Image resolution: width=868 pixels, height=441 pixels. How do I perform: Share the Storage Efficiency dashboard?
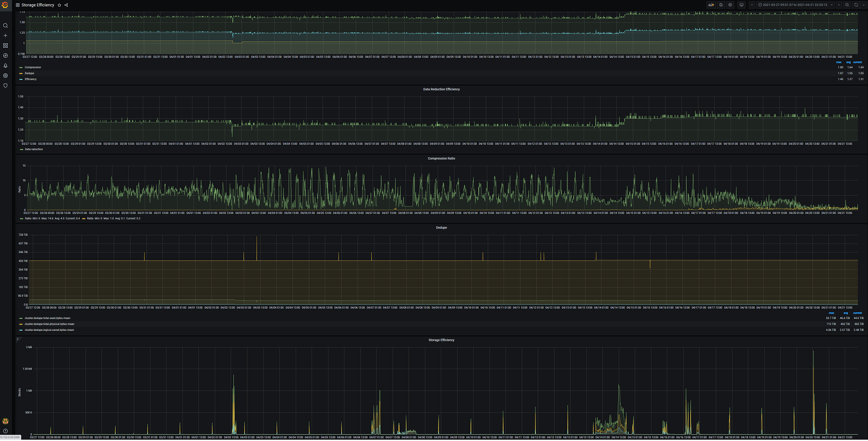pyautogui.click(x=66, y=5)
